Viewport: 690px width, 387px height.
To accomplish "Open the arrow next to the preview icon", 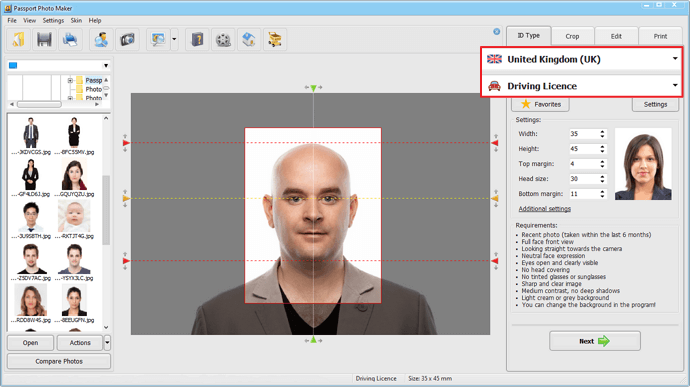I will point(174,40).
